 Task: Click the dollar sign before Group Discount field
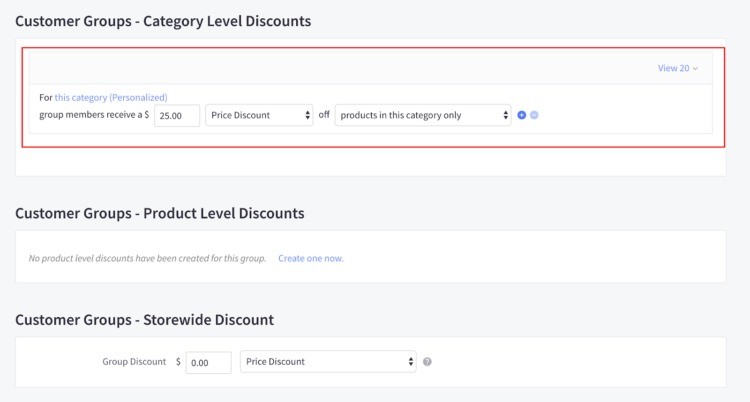click(179, 362)
